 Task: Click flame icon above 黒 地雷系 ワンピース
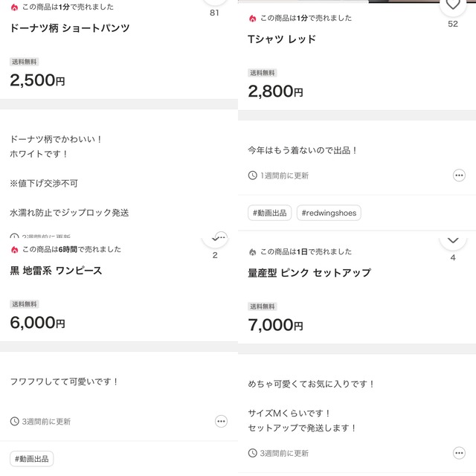point(14,249)
